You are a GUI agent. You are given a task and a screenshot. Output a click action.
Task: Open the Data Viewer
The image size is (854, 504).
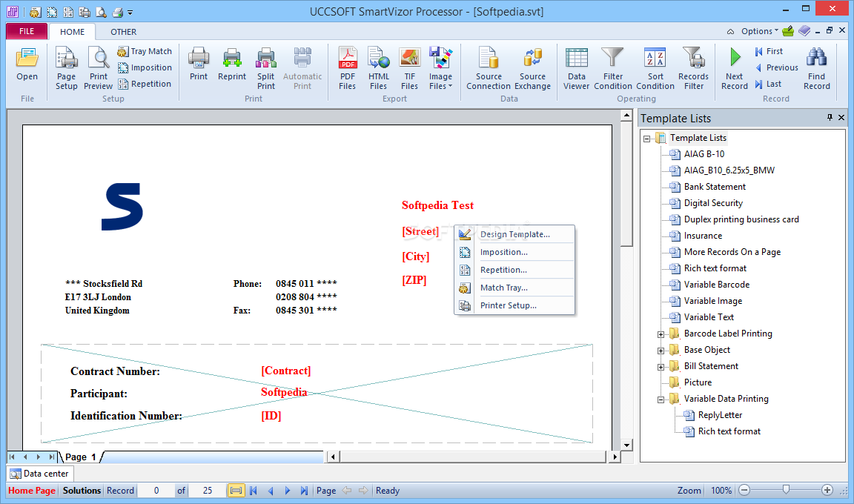point(577,69)
